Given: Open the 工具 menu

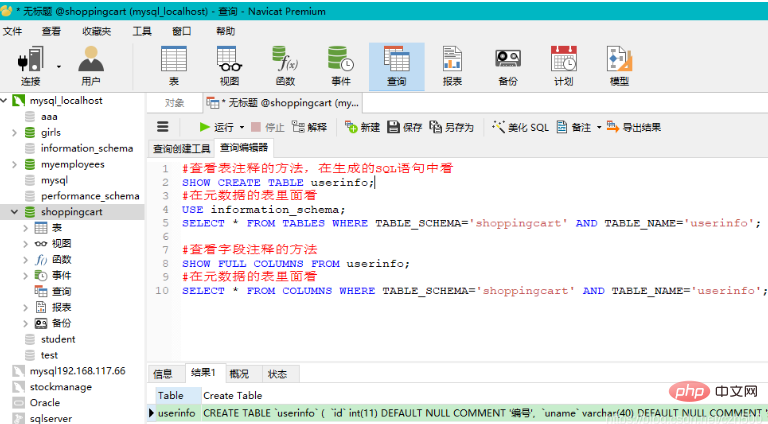Looking at the screenshot, I should (142, 31).
